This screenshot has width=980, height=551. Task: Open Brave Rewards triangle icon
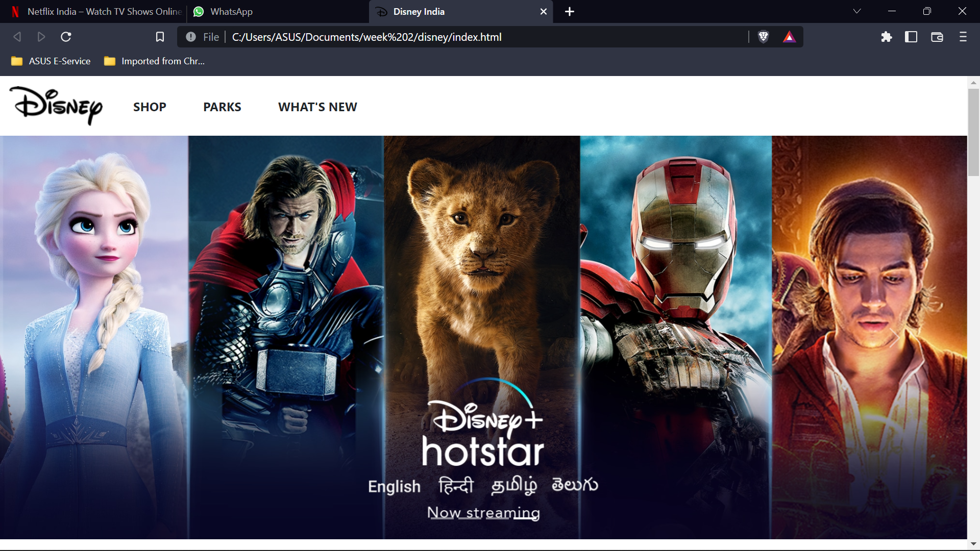(x=789, y=37)
